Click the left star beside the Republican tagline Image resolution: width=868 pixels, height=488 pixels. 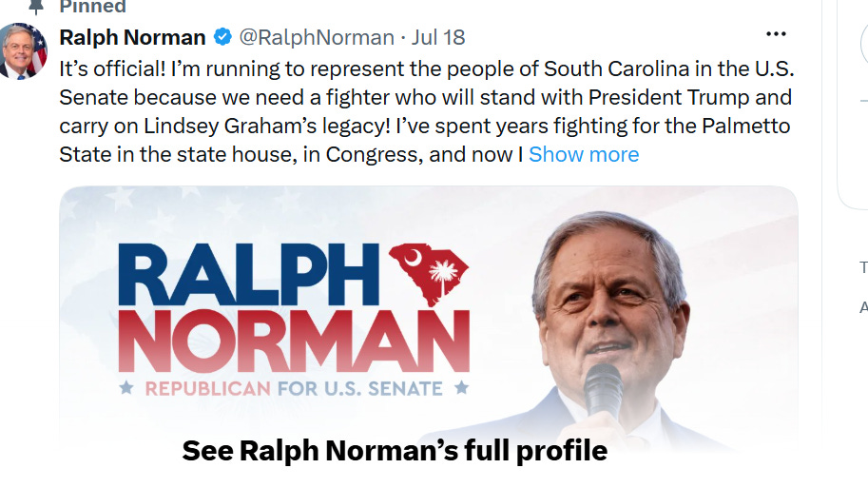pyautogui.click(x=126, y=388)
